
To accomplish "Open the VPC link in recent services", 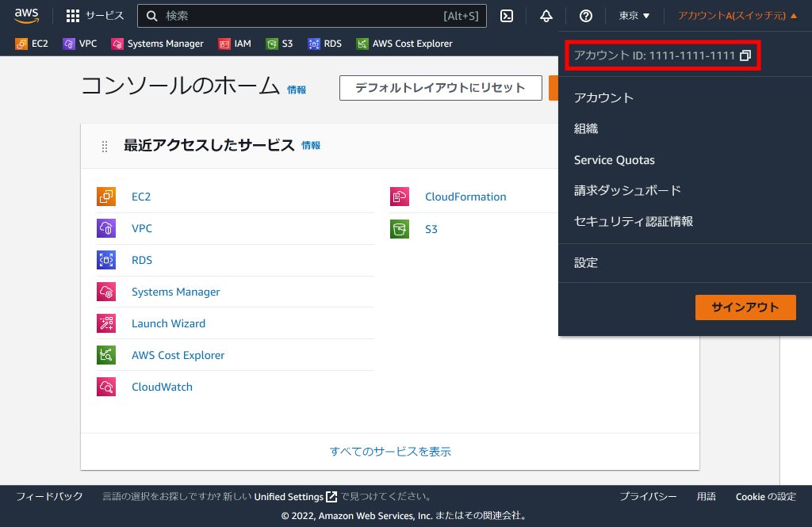I will coord(141,228).
